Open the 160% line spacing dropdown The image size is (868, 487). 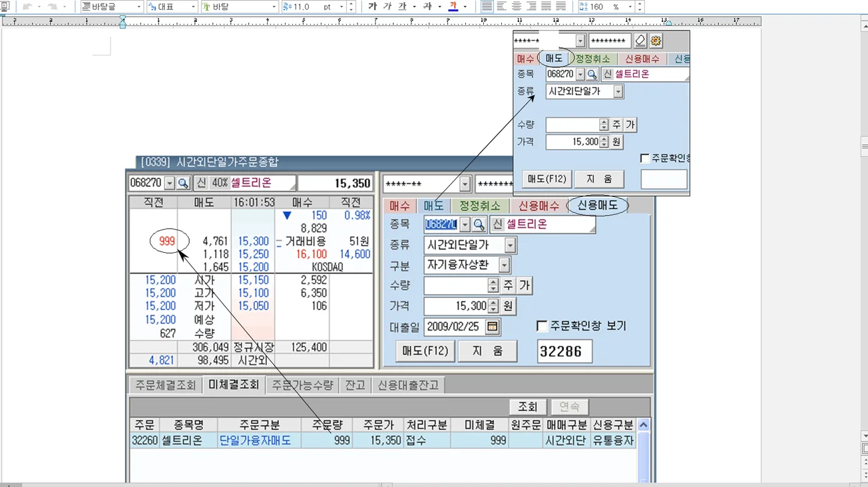tap(632, 7)
